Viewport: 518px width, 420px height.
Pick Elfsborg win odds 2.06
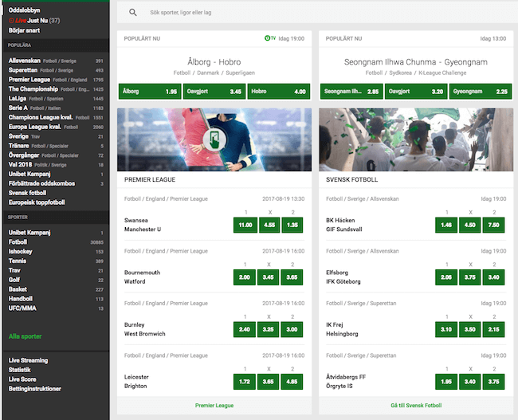tap(446, 277)
